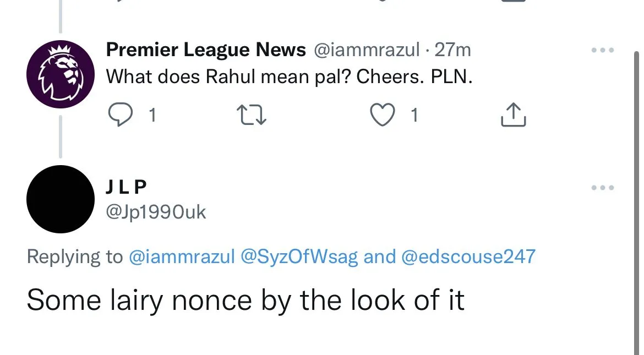Image resolution: width=644 pixels, height=355 pixels.
Task: Visit the @Jp1990uk handle
Action: pos(156,212)
